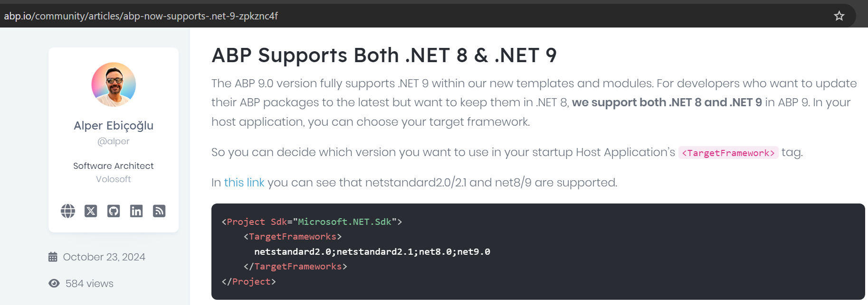Open the author's X (Twitter) profile icon
The width and height of the screenshot is (868, 305).
click(91, 211)
